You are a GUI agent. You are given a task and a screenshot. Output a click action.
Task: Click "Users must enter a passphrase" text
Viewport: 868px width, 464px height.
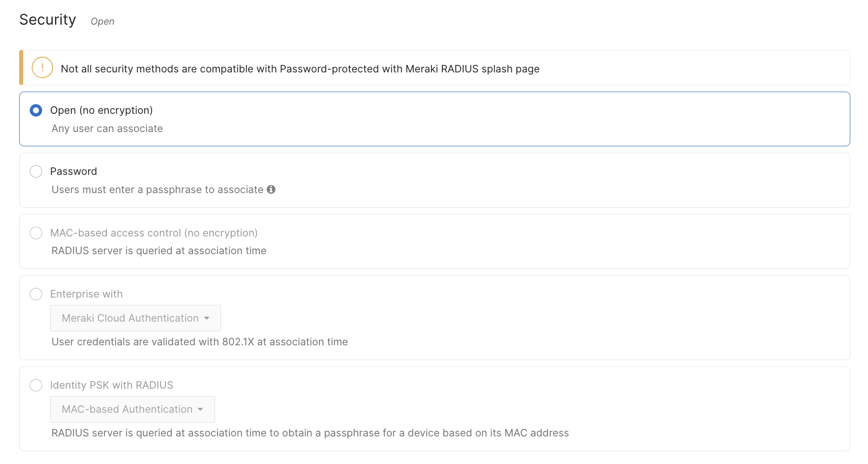pos(157,190)
